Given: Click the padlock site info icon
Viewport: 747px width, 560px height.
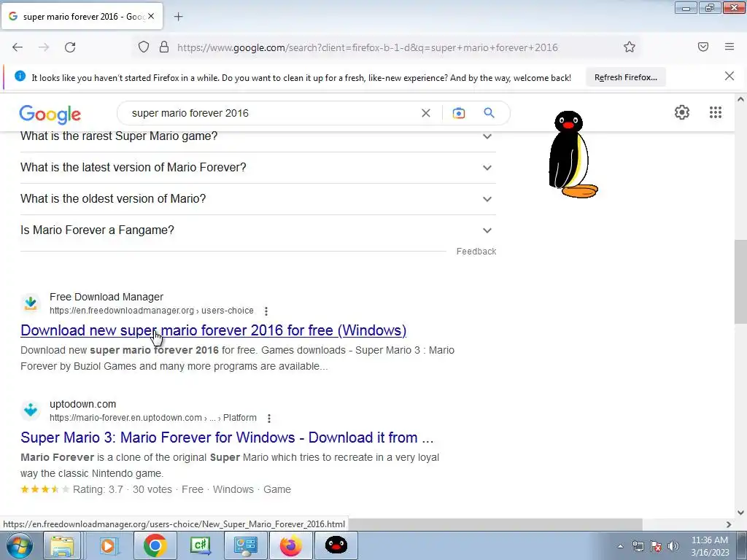Looking at the screenshot, I should pos(164,47).
